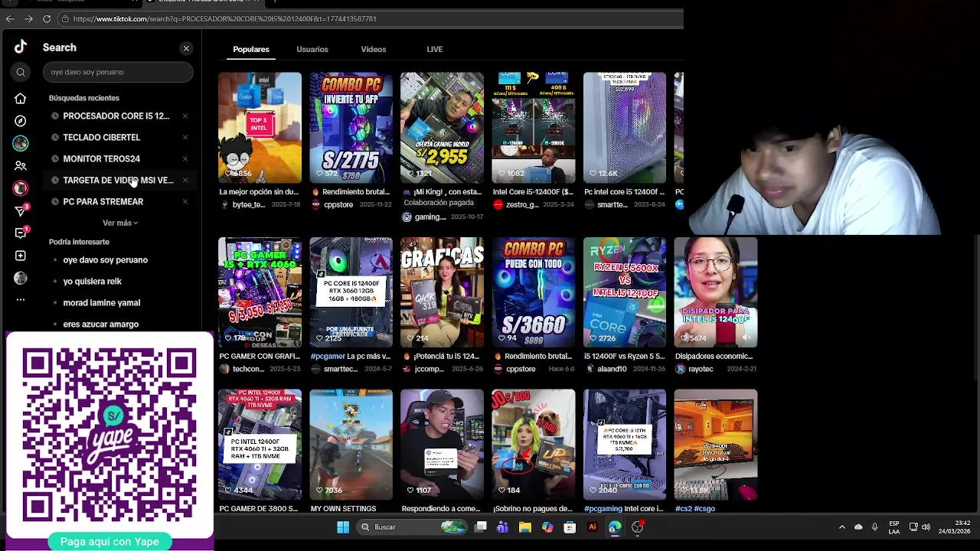Go to TikTok For You home icon
This screenshot has width=980, height=551.
click(21, 98)
